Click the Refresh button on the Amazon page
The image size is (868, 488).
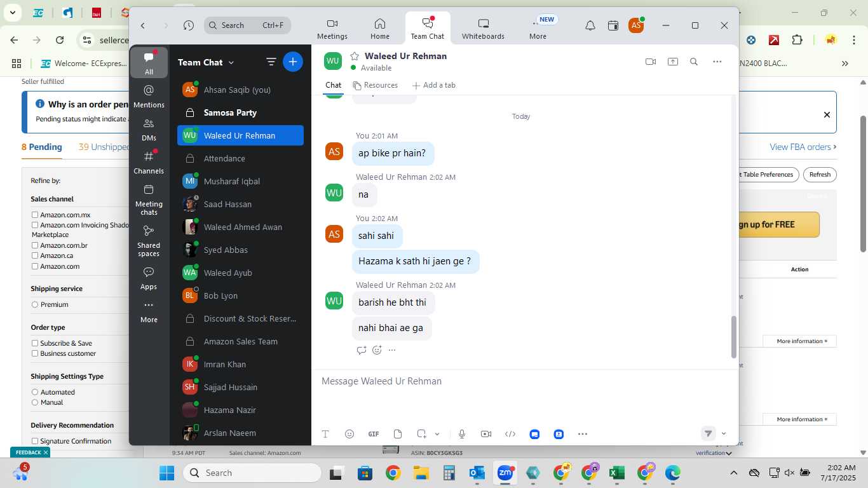pyautogui.click(x=820, y=174)
